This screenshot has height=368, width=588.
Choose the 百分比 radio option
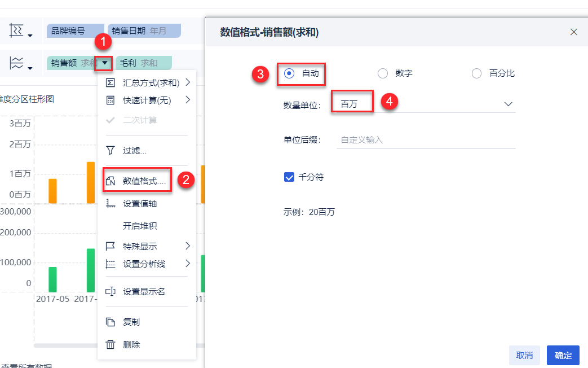(x=477, y=73)
